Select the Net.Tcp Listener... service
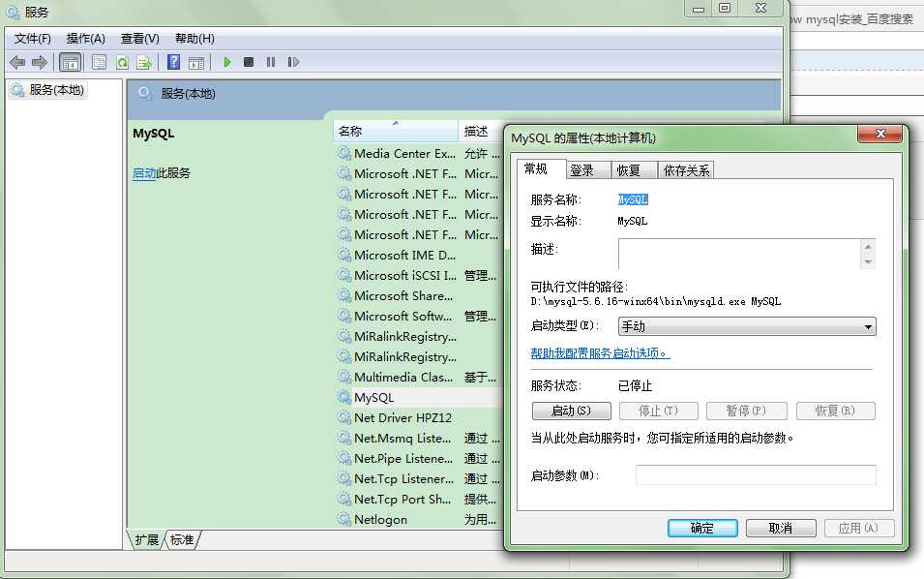 point(420,478)
